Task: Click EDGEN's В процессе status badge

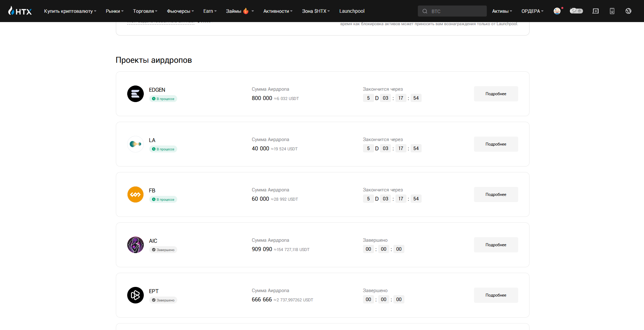Action: point(163,99)
